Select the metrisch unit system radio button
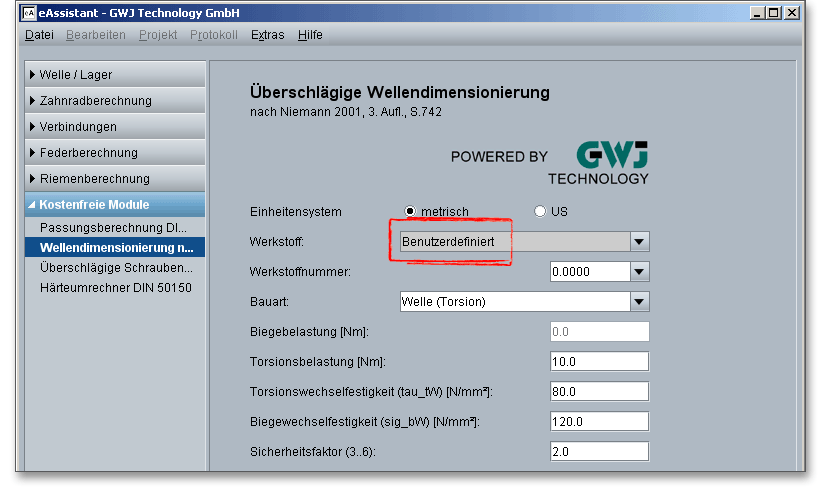Screen dimensions: 821x487 coord(410,212)
